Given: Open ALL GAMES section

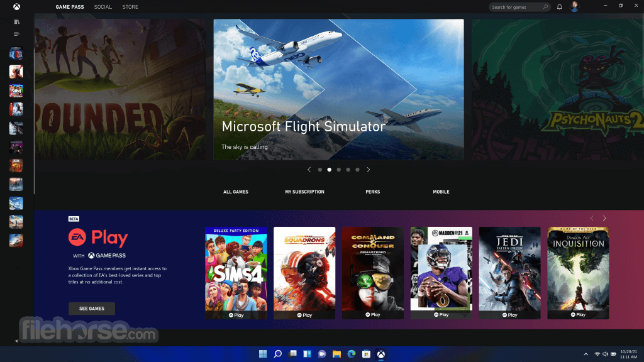Looking at the screenshot, I should pyautogui.click(x=236, y=192).
